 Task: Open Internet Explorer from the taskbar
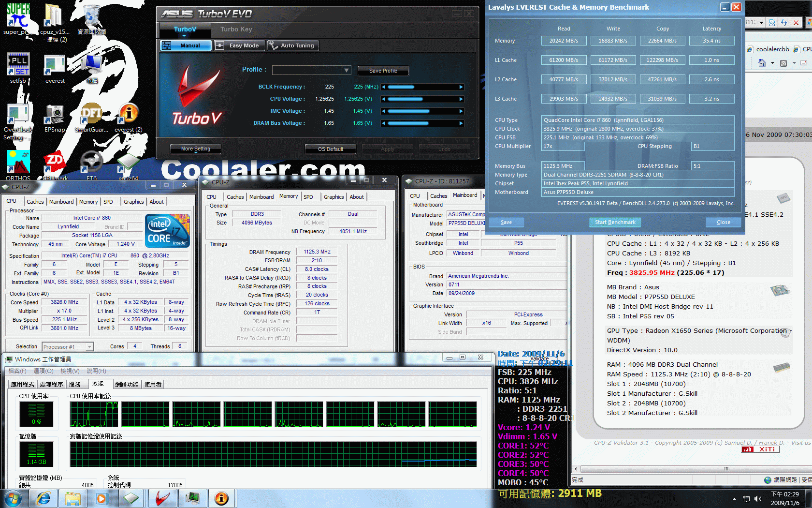coord(43,498)
